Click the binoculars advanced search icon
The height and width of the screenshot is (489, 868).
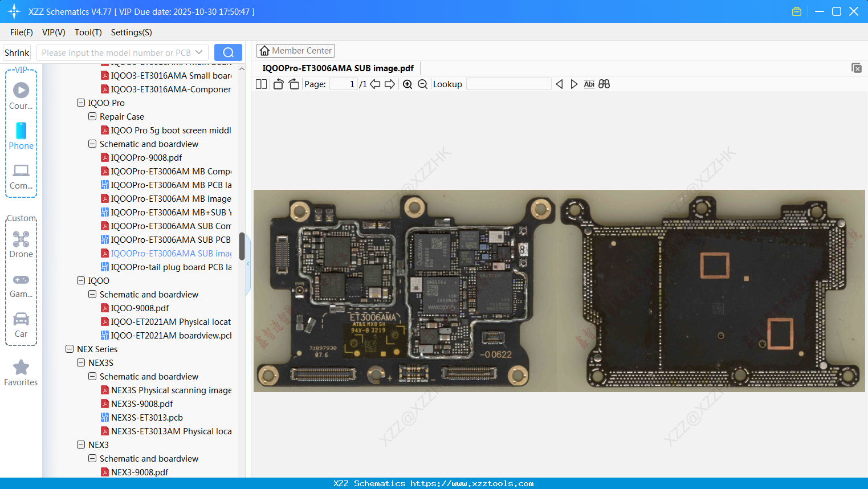(604, 84)
